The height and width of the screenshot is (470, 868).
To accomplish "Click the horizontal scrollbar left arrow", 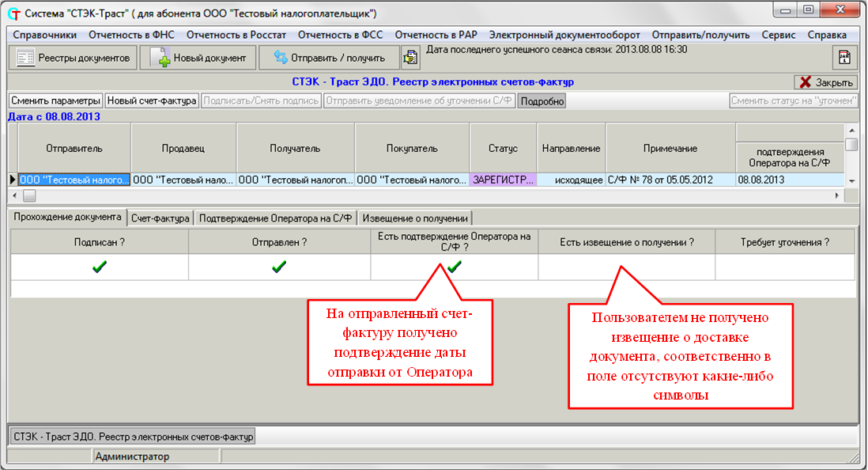I will tap(14, 195).
